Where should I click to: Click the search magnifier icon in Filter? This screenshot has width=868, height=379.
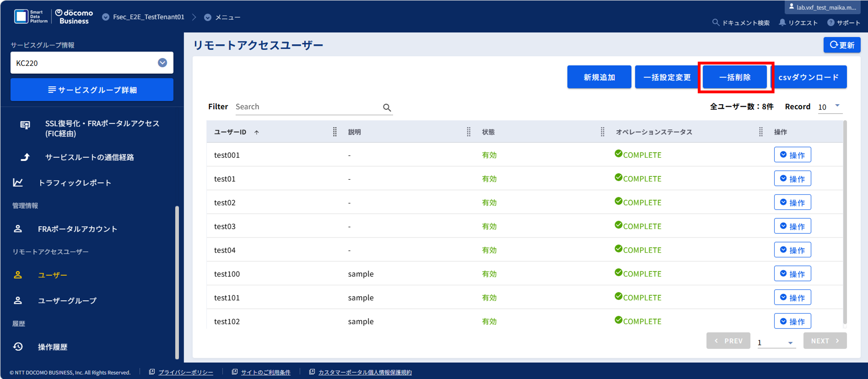pos(387,108)
